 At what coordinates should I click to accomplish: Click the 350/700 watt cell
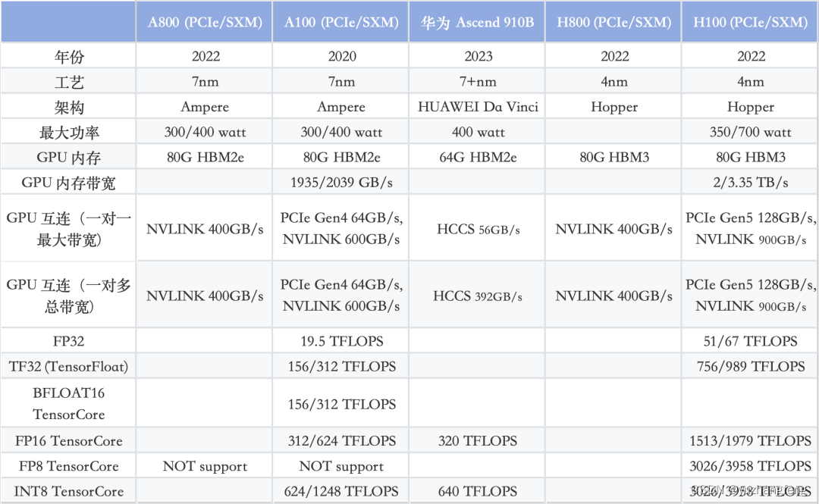(x=751, y=132)
